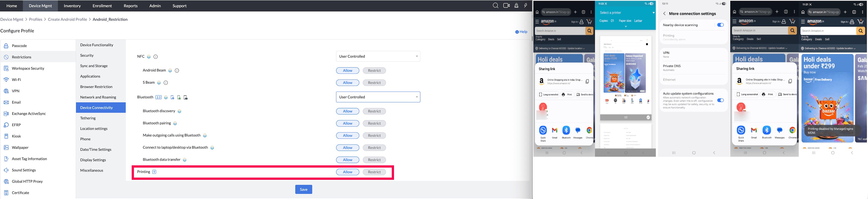This screenshot has width=868, height=199.
Task: Click the Wallpaper icon in sidebar
Action: coord(6,148)
